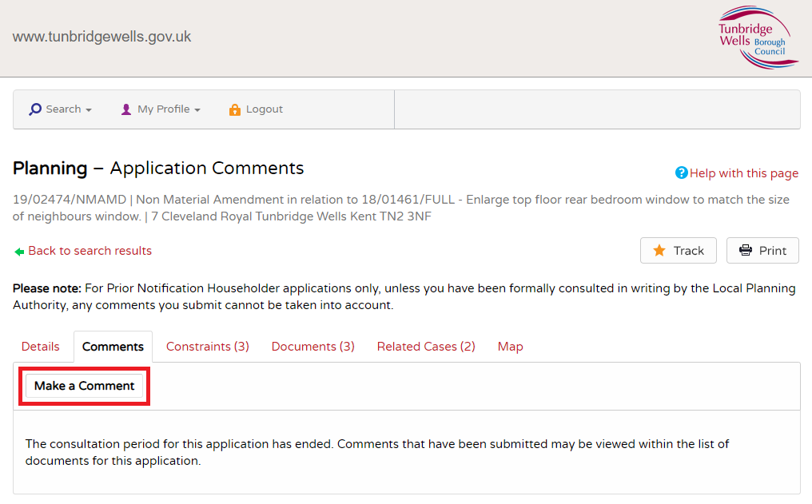Click the padlock Logout icon
The height and width of the screenshot is (504, 812).
click(235, 109)
